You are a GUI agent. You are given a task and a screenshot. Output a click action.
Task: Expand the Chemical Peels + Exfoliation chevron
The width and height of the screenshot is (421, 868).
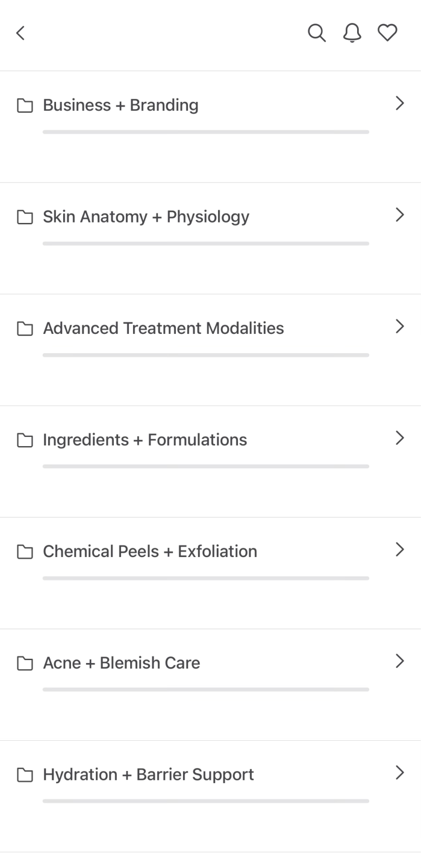[x=399, y=550]
